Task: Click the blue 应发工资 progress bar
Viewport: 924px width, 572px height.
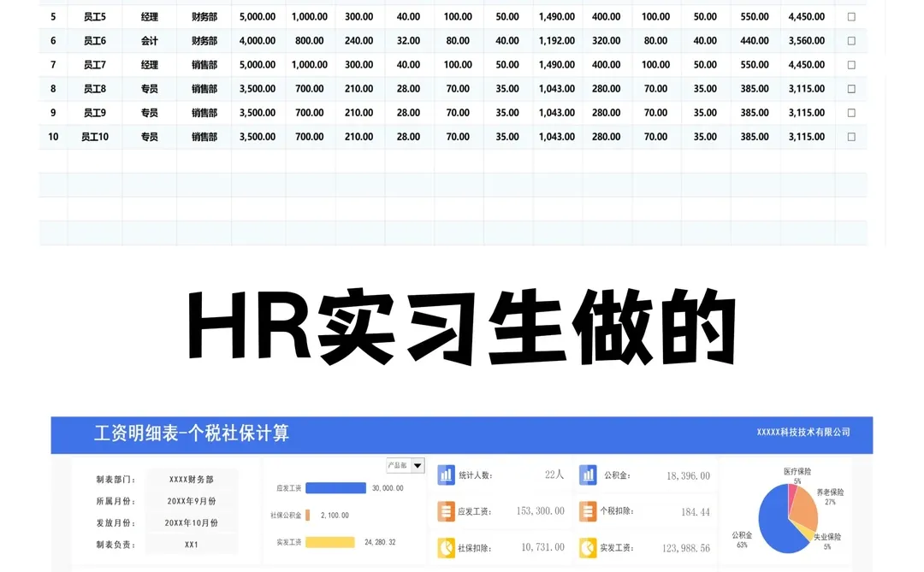Action: tap(335, 486)
